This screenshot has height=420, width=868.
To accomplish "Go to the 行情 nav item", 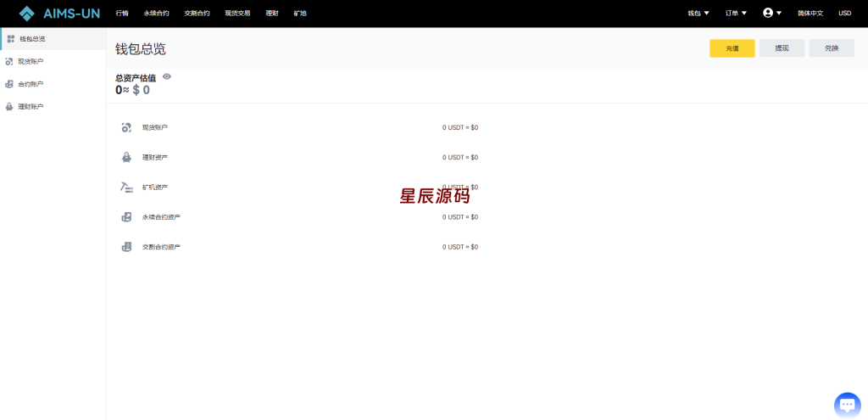I will 122,14.
